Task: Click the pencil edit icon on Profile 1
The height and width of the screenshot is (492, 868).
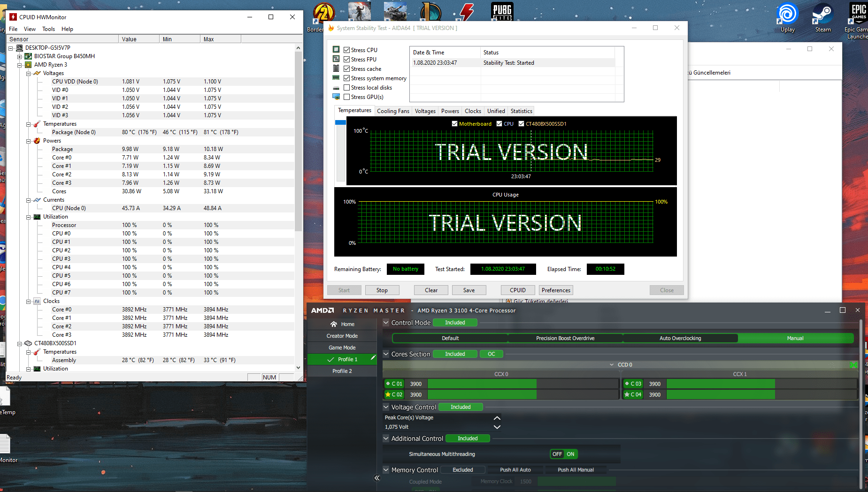Action: tap(373, 358)
